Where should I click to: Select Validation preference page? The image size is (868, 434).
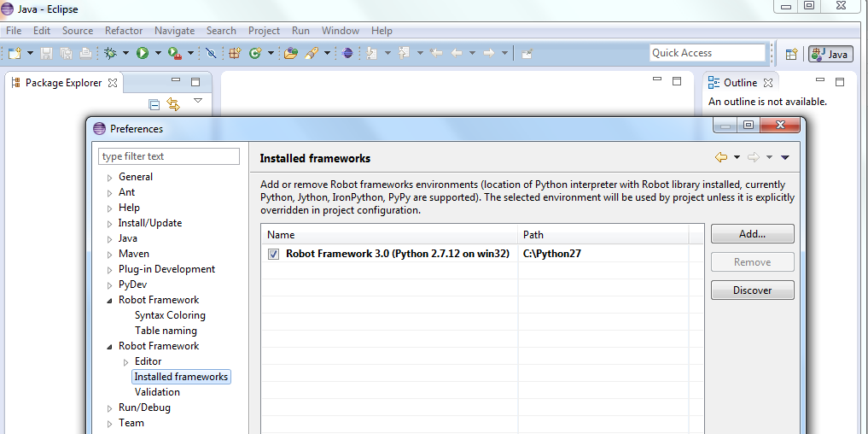[x=157, y=392]
